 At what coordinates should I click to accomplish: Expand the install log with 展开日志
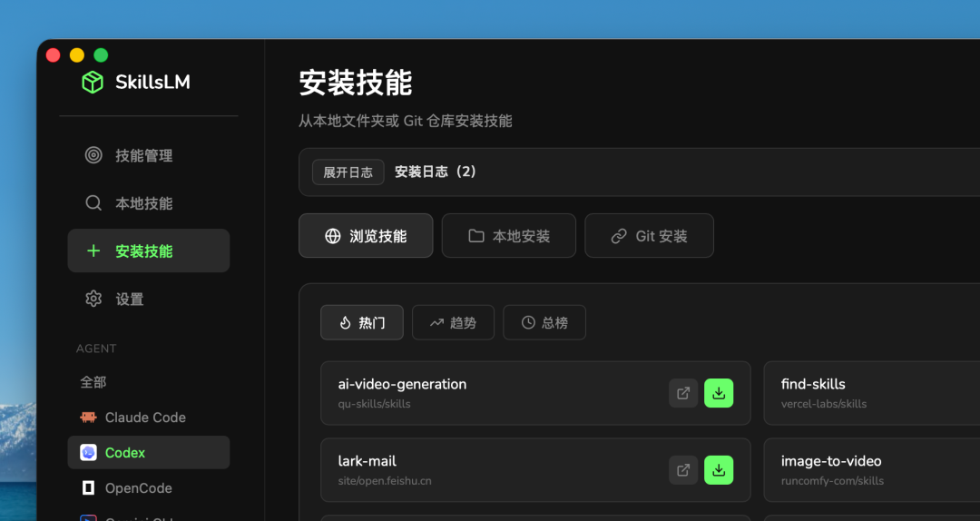point(348,172)
